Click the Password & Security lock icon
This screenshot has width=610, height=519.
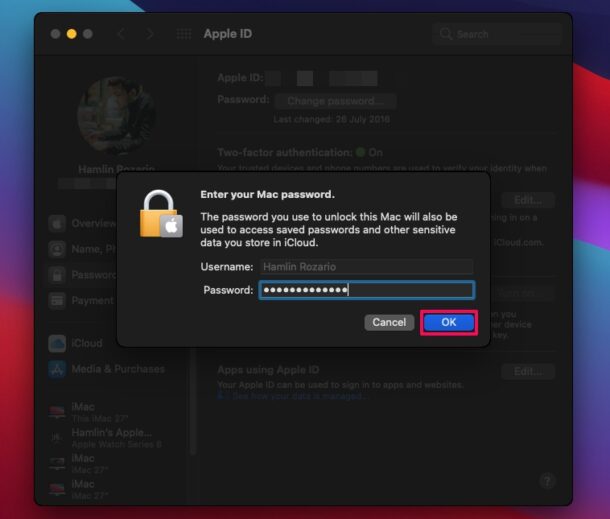[x=57, y=275]
